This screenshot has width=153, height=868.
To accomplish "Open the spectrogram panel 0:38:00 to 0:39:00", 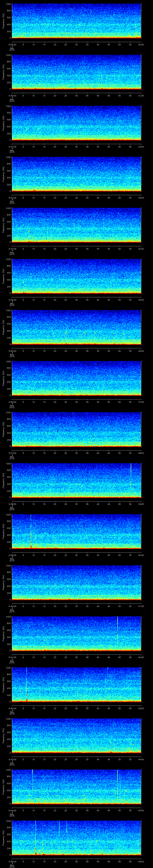I will [x=76, y=480].
